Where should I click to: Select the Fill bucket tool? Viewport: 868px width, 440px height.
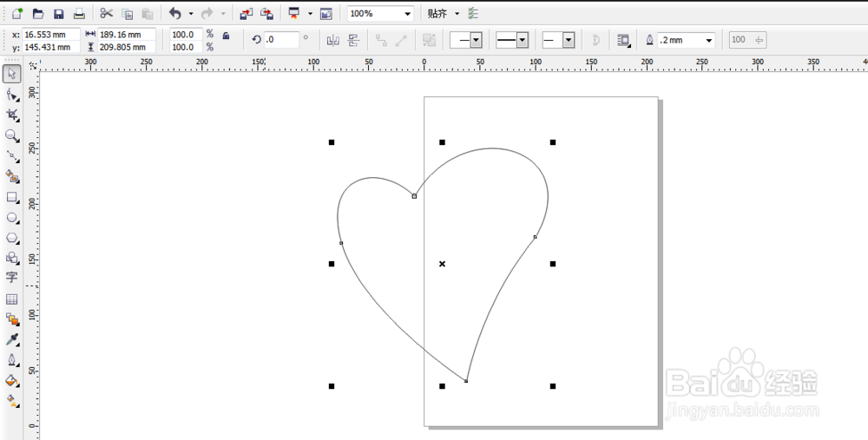pos(12,381)
